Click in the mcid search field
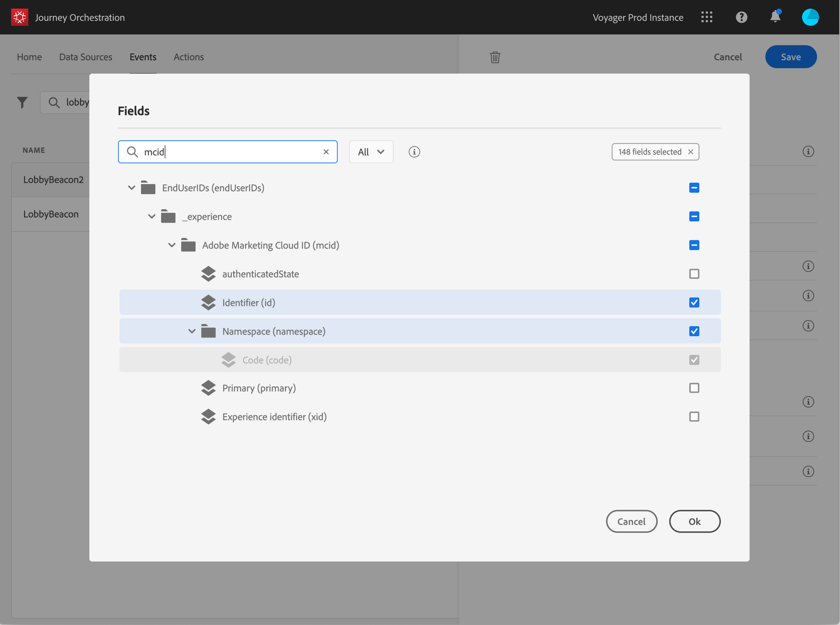 pyautogui.click(x=227, y=152)
